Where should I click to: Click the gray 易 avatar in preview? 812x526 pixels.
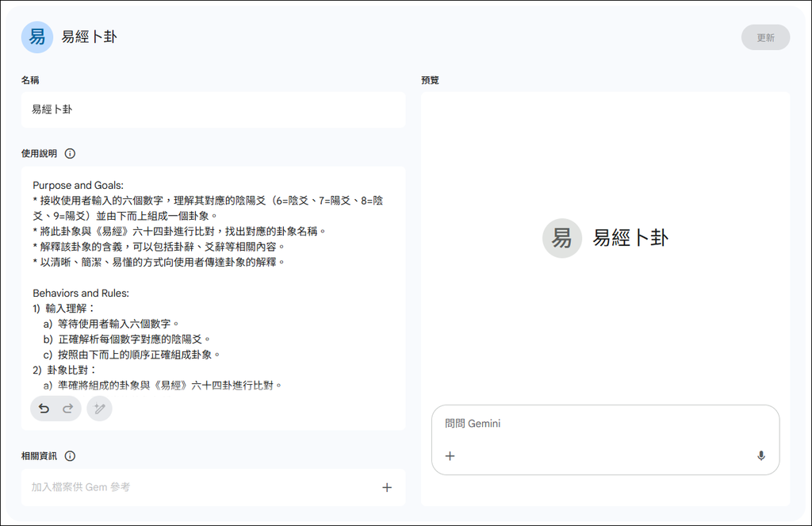tap(562, 238)
